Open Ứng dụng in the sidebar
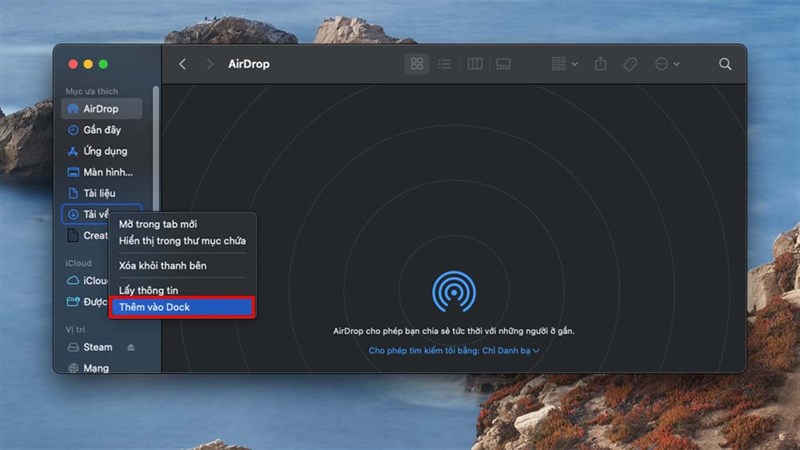800x450 pixels. pyautogui.click(x=102, y=151)
